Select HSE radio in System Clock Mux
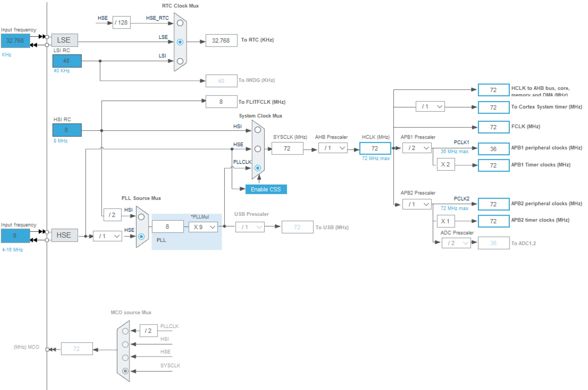The image size is (588, 390). 258,149
